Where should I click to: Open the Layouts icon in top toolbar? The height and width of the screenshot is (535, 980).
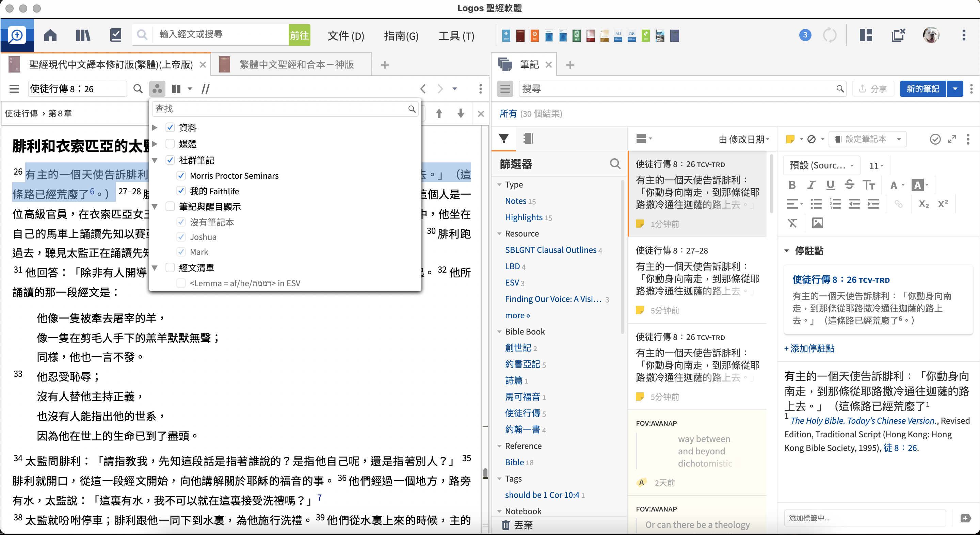point(866,35)
